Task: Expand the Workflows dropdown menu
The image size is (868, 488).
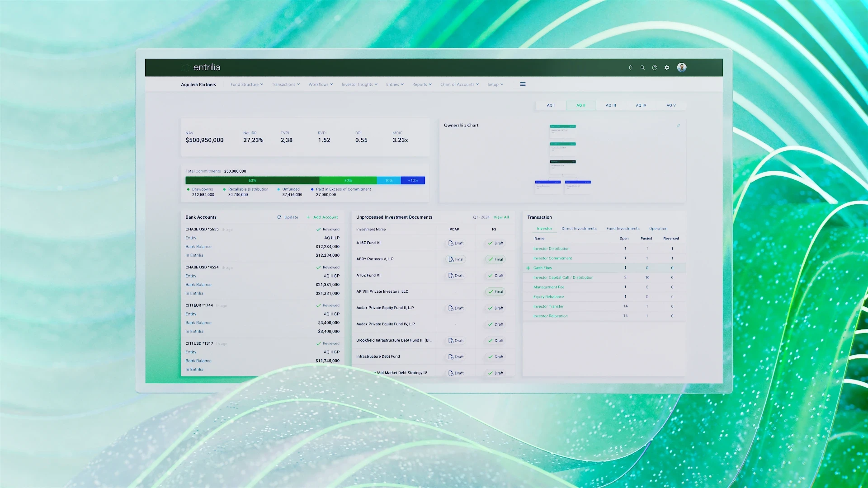Action: [321, 84]
